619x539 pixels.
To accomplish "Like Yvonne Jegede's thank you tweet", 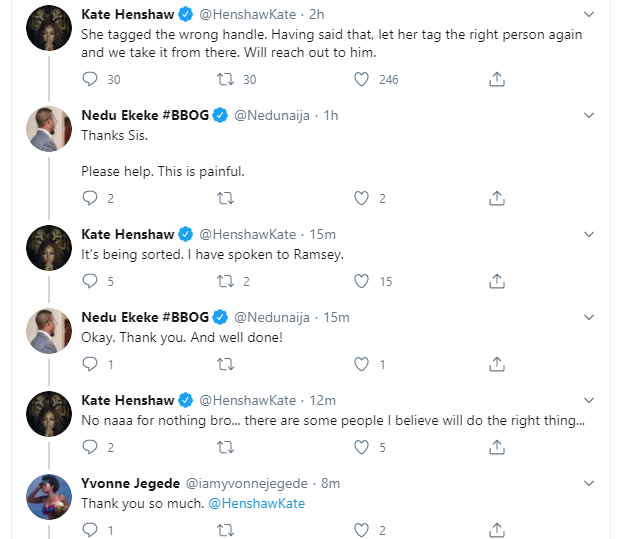I will pyautogui.click(x=362, y=530).
